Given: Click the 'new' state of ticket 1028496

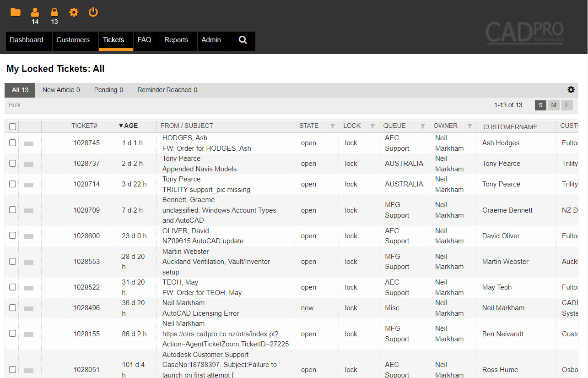Looking at the screenshot, I should click(307, 308).
